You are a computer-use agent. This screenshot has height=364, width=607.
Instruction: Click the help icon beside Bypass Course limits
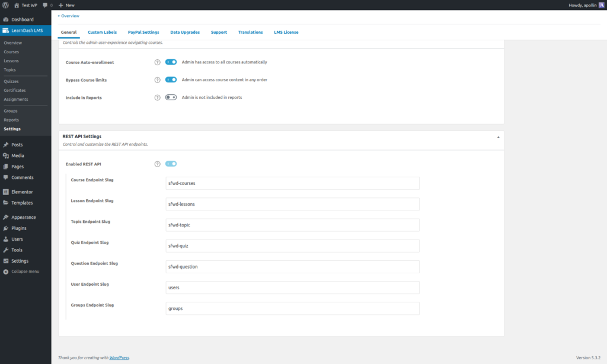pyautogui.click(x=157, y=80)
